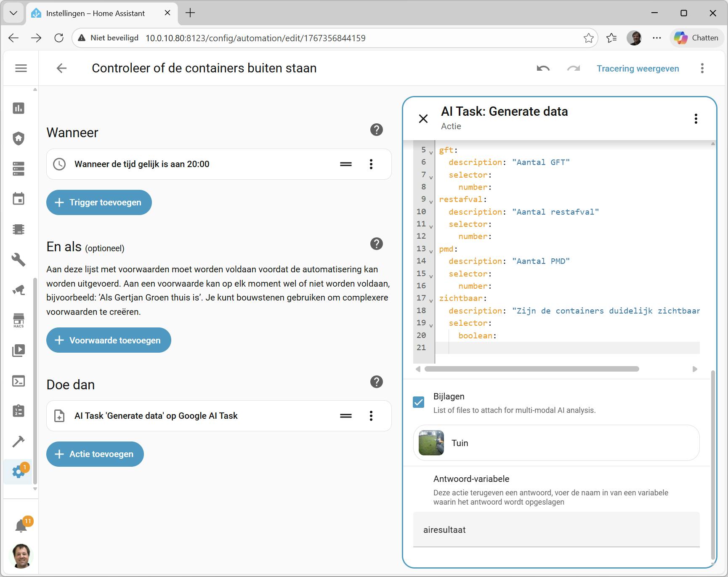The width and height of the screenshot is (728, 577).
Task: Collapse the zichtbaar fold arrow at line 17
Action: point(431,300)
